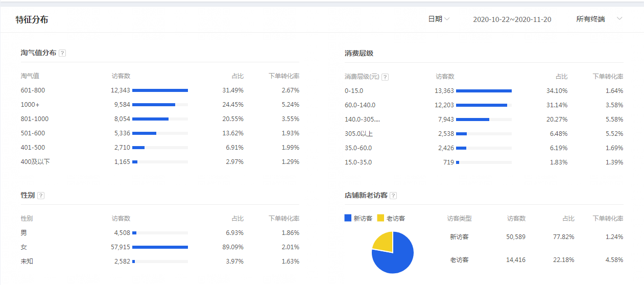Open help icon beside 性别 heading
Image resolution: width=644 pixels, height=285 pixels.
[x=41, y=196]
